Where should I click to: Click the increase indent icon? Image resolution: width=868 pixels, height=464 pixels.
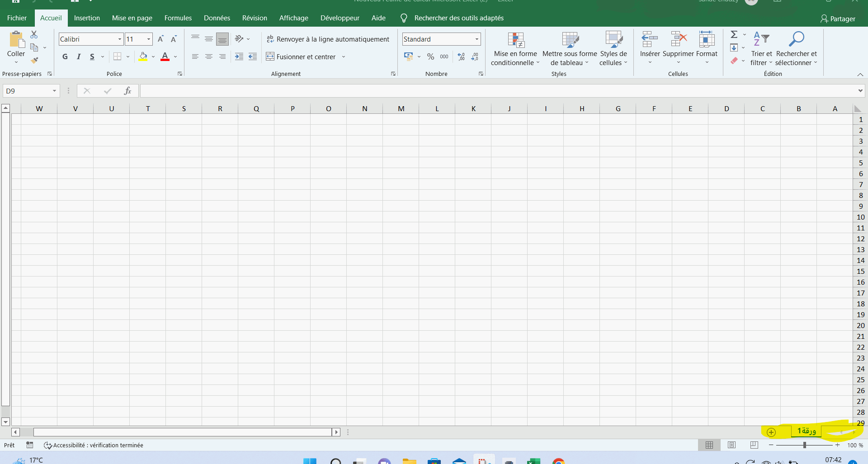(239, 56)
